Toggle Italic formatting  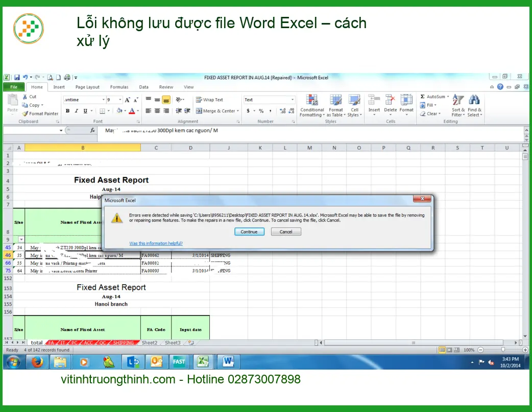77,111
